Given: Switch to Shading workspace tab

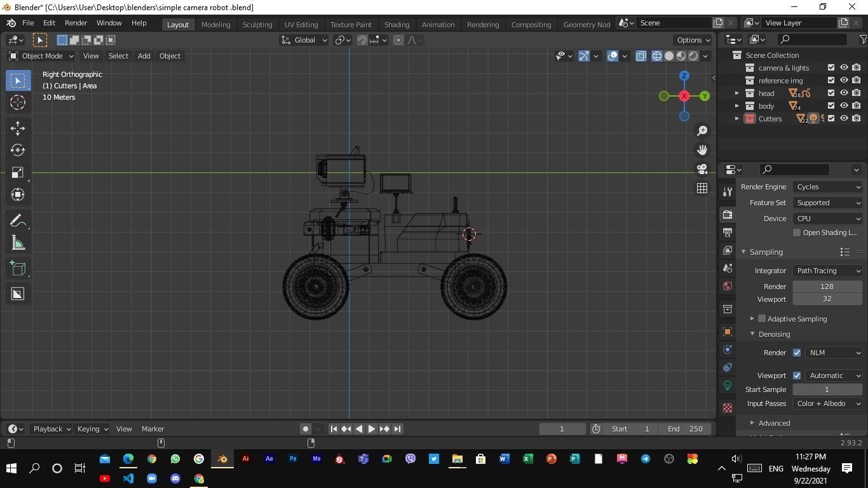Looking at the screenshot, I should point(397,24).
